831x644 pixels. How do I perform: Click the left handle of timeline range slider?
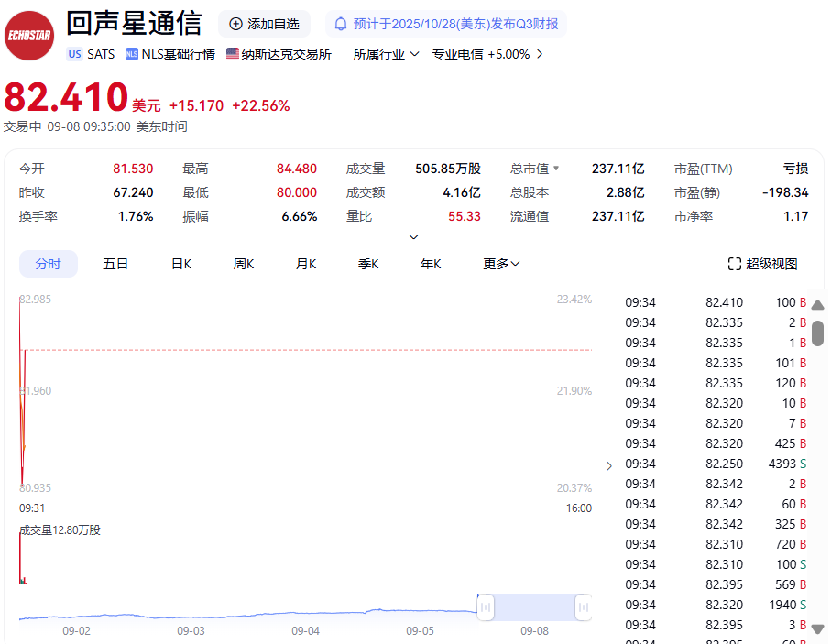click(486, 606)
